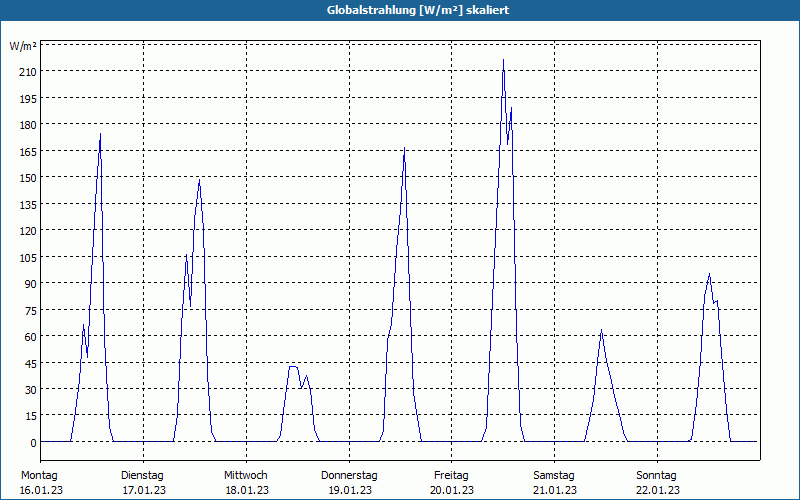Viewport: 800px width, 500px height.
Task: Click the Montag day label
Action: [39, 476]
